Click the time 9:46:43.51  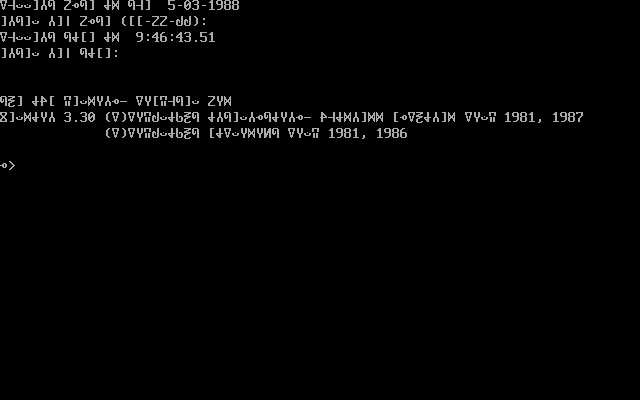point(175,37)
